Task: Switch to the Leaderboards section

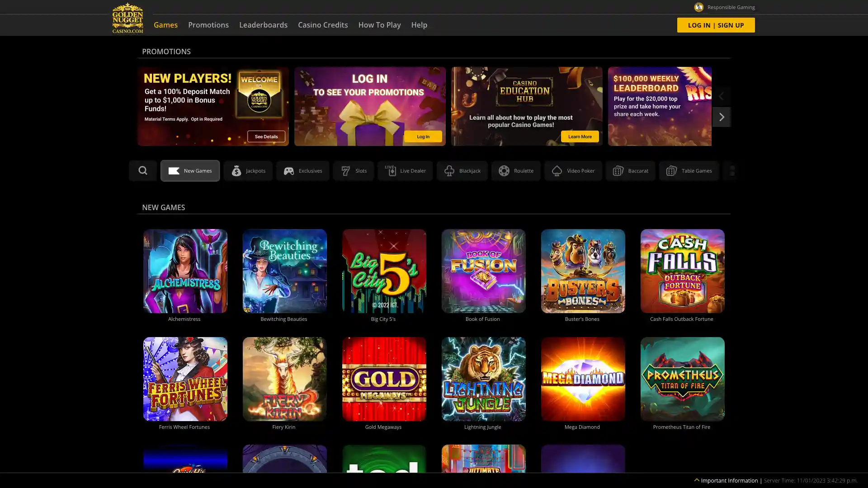Action: 264,25
